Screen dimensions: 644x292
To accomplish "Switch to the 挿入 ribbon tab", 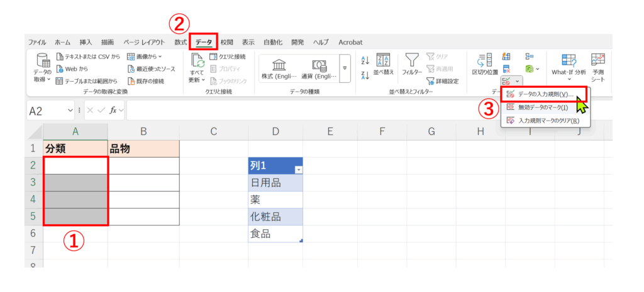I will pos(86,42).
